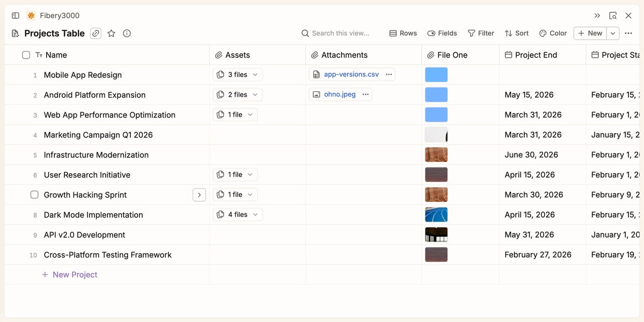This screenshot has width=644, height=322.
Task: Select Infrastructure Modernization name cell
Action: pos(96,155)
